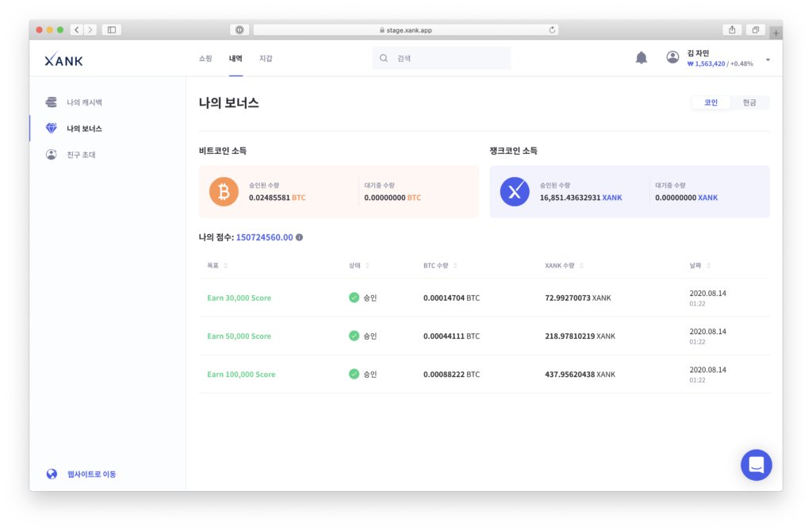Viewport: 812px width, 530px height.
Task: Click the 0.00000000 XANK pending amount
Action: point(686,198)
